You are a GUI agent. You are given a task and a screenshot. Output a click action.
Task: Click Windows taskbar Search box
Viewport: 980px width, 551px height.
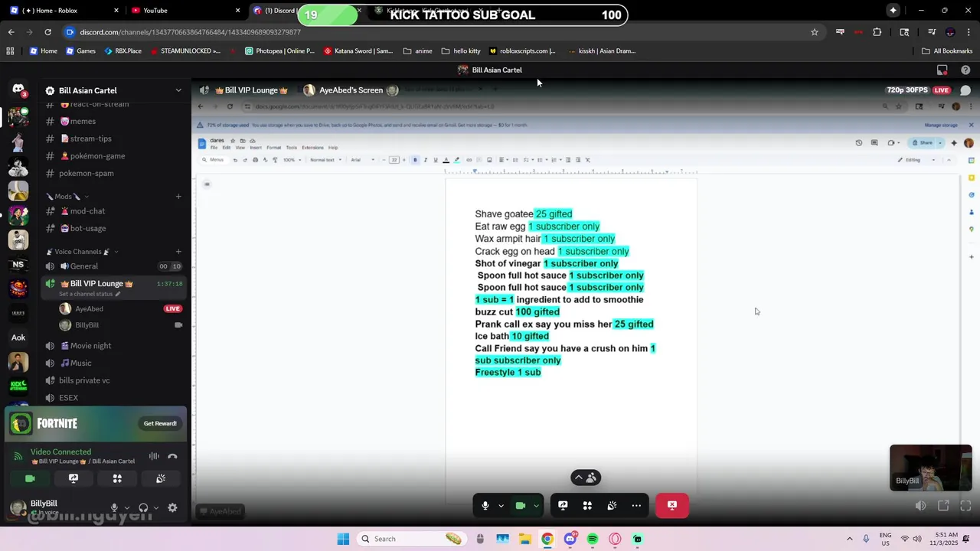[x=413, y=539]
